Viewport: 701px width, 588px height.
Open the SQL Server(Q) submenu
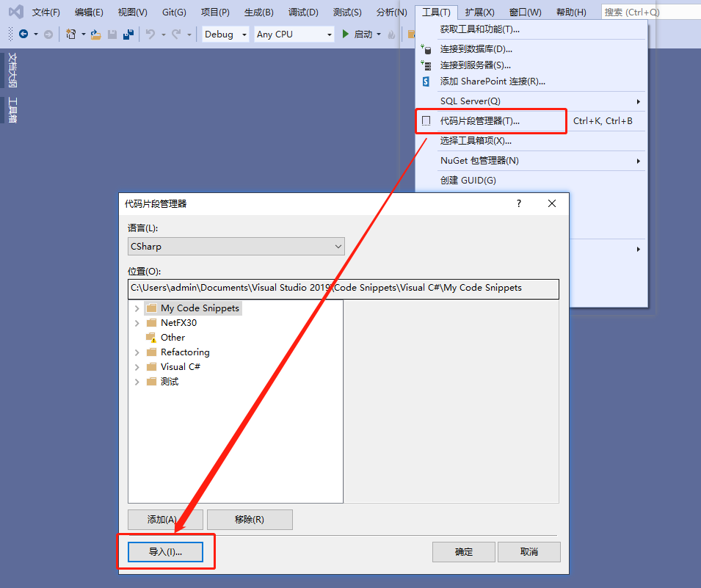(x=531, y=101)
